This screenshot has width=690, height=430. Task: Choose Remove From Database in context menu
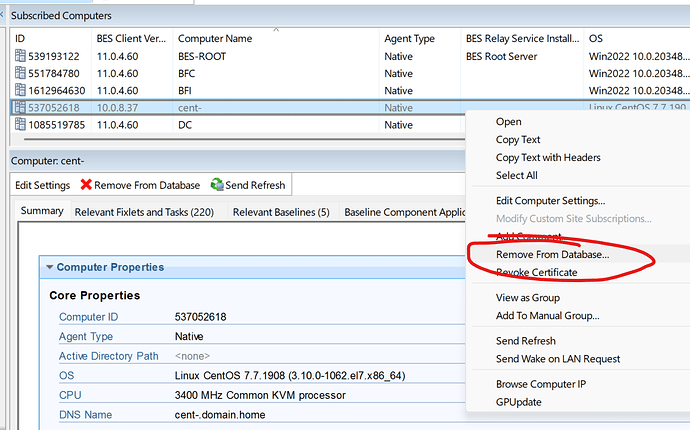pos(552,255)
